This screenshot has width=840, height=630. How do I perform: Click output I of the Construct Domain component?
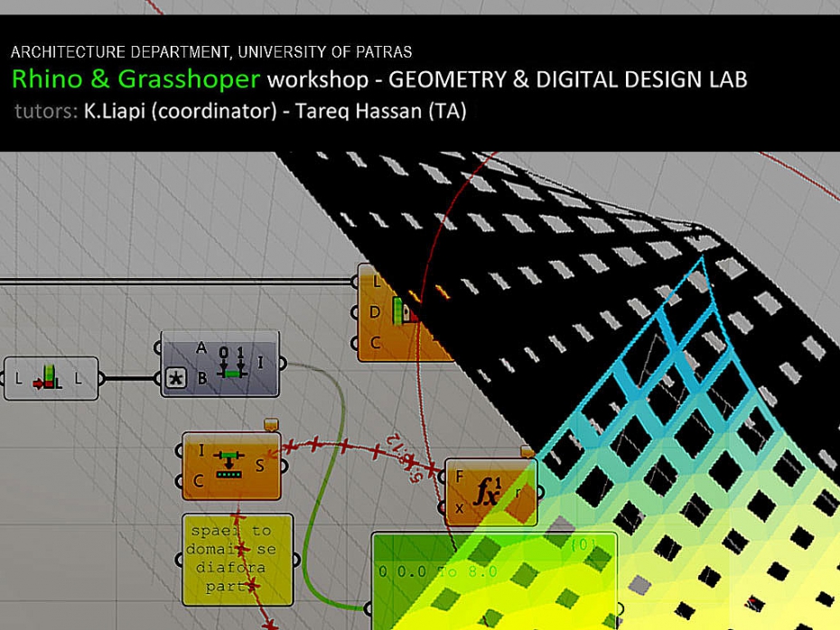coord(260,362)
